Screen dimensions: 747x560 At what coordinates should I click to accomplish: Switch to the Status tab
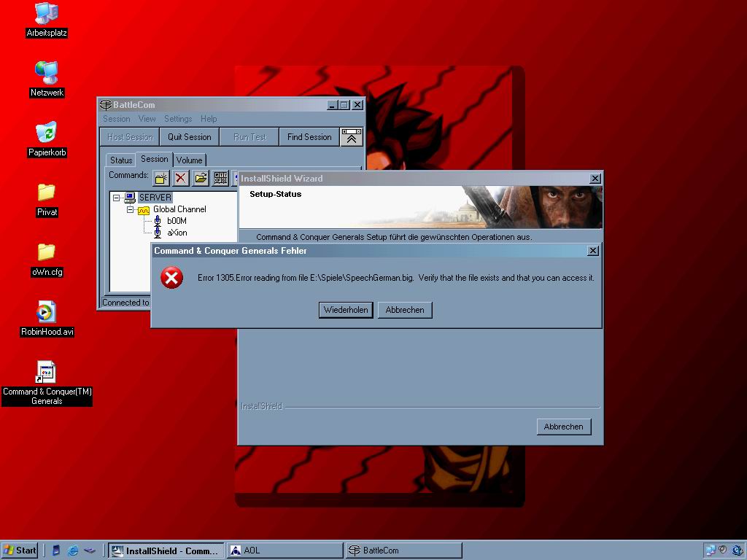120,160
